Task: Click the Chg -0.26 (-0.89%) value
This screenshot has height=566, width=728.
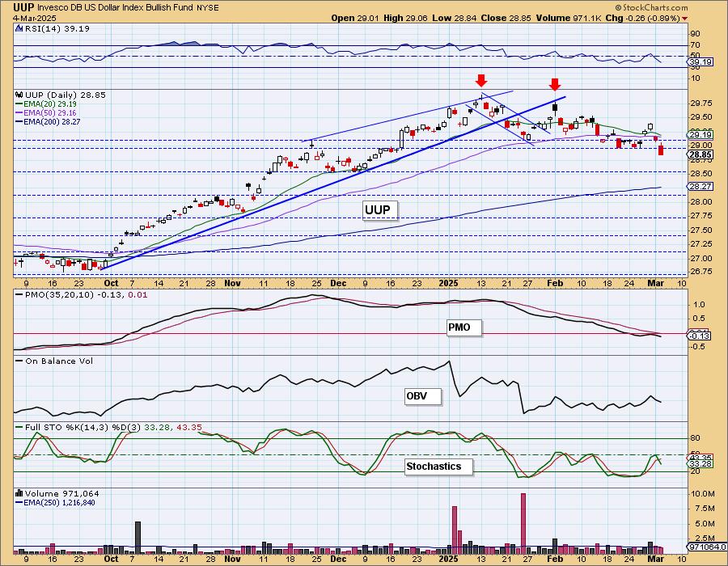Action: (x=642, y=18)
